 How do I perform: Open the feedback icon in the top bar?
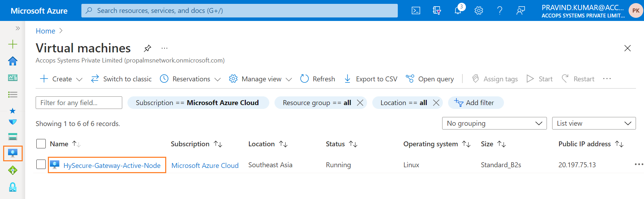(521, 10)
